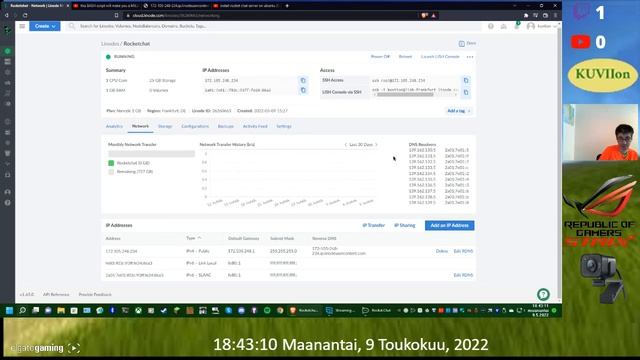Image resolution: width=640 pixels, height=360 pixels.
Task: Open the green help chat bubble
Action: click(x=543, y=294)
